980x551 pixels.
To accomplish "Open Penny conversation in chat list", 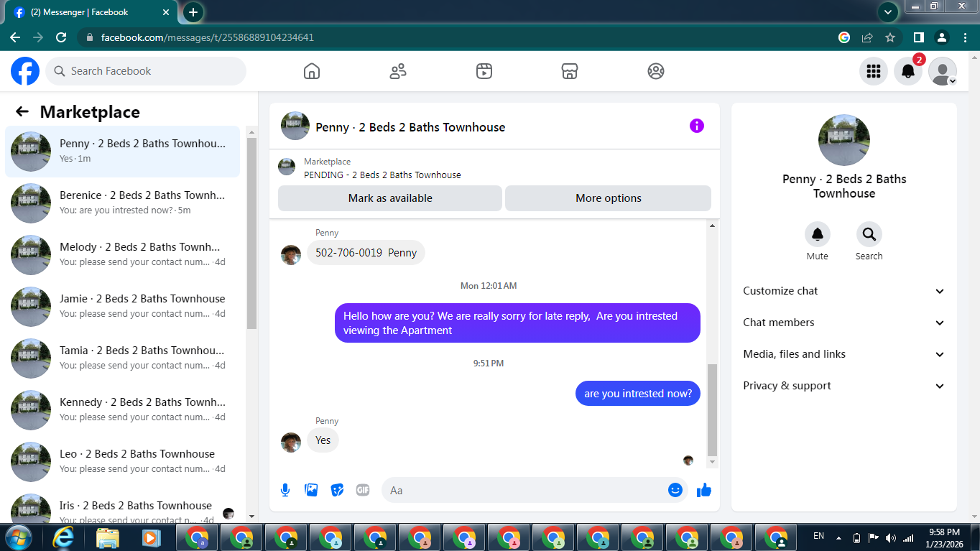I will (123, 152).
